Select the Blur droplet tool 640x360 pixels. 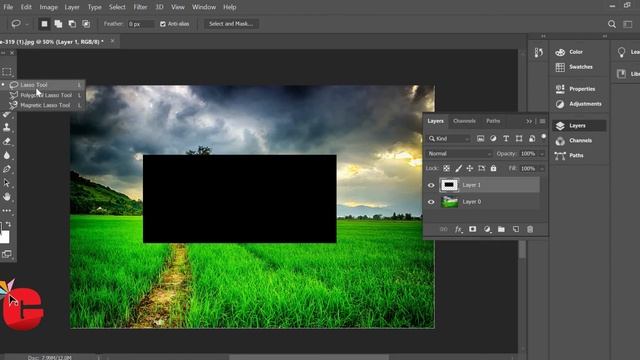pyautogui.click(x=7, y=155)
